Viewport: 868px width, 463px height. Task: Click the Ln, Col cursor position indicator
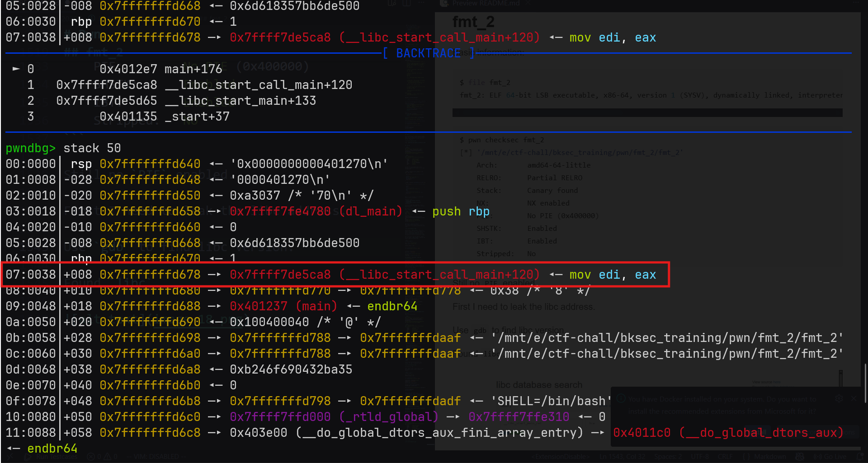[x=623, y=457]
